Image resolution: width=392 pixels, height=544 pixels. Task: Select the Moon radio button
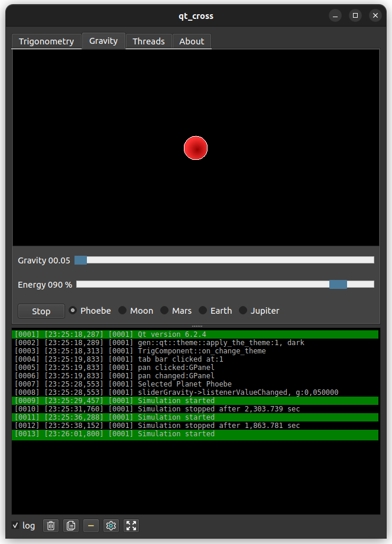[x=122, y=311]
